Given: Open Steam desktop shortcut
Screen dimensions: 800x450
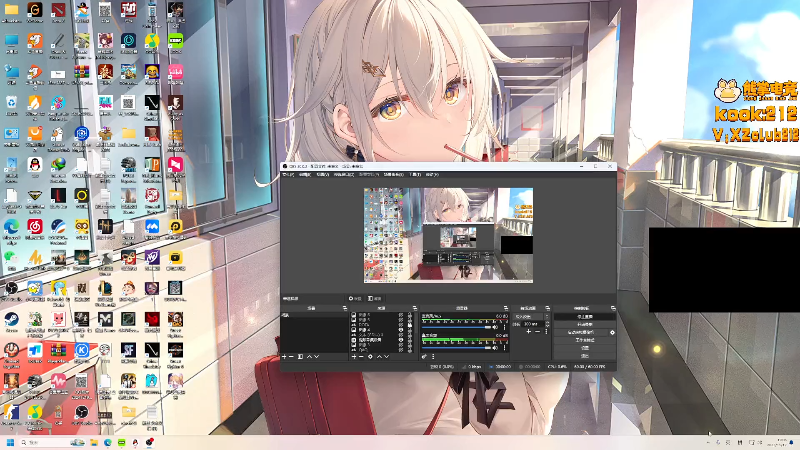Looking at the screenshot, I should 11,320.
